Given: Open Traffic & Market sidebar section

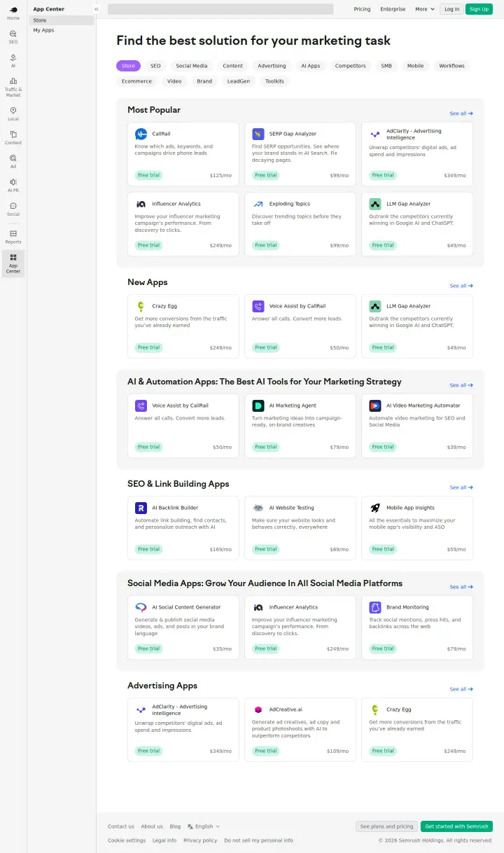Looking at the screenshot, I should [x=13, y=87].
